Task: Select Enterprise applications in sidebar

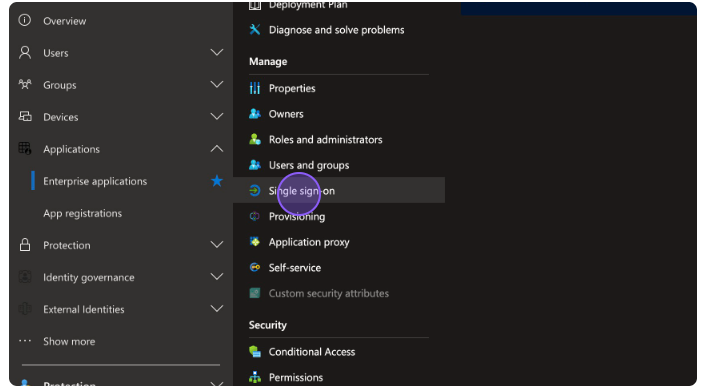Action: pos(95,181)
